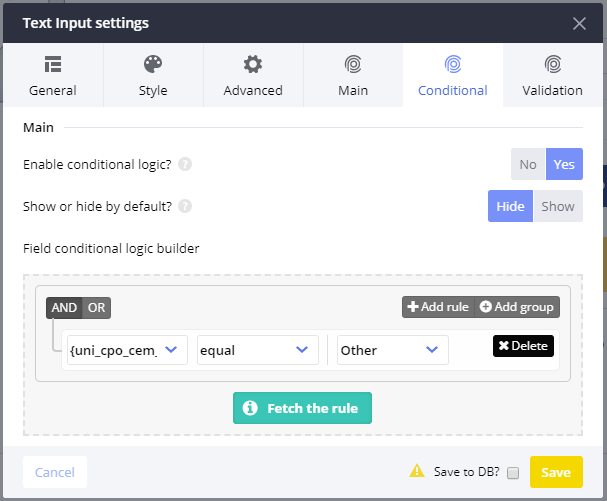This screenshot has height=501, width=607.
Task: Switch to the Main tab
Action: [x=353, y=75]
